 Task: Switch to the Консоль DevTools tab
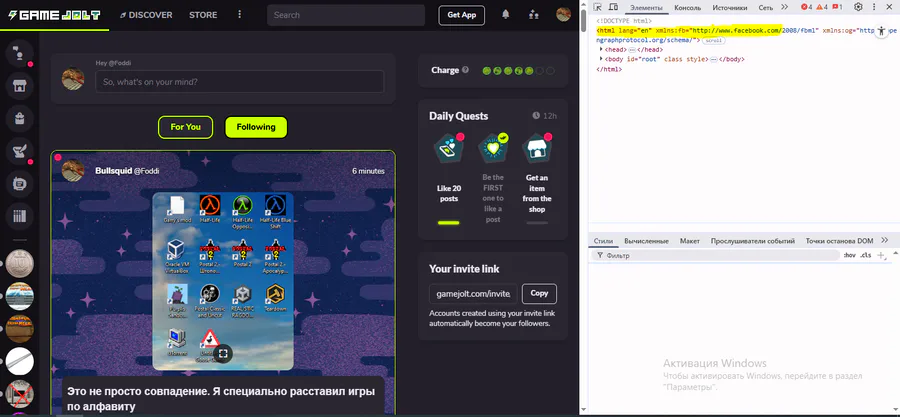(688, 7)
